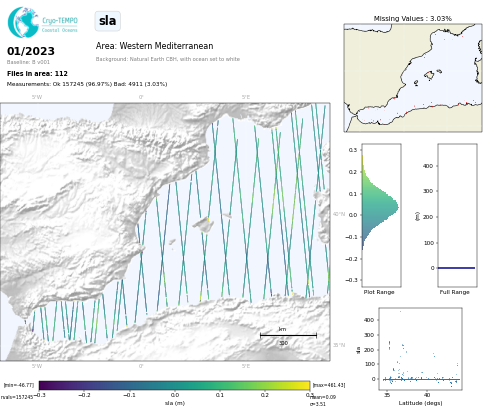Click the colorbar at the 0.0 tick
Viewport: 492px width, 410px height.
(175, 385)
